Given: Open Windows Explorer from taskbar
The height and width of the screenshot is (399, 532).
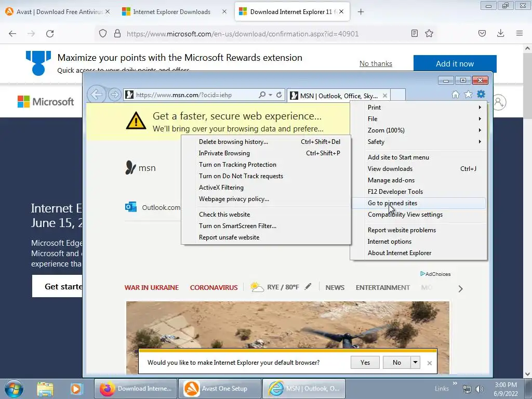Looking at the screenshot, I should pos(45,389).
